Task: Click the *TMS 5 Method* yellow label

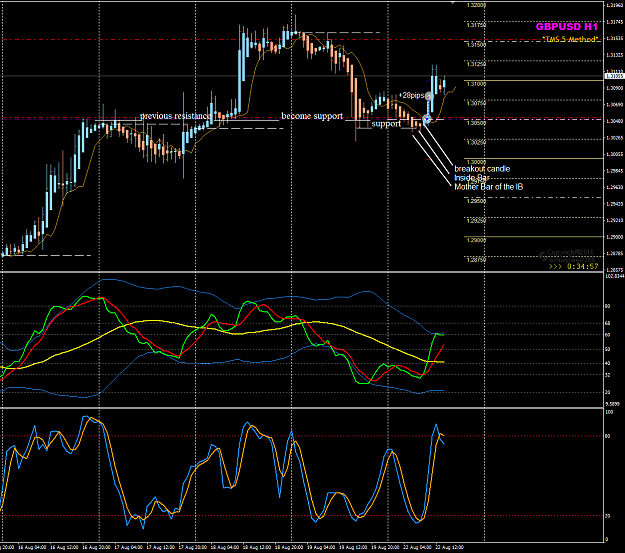Action: click(x=570, y=39)
